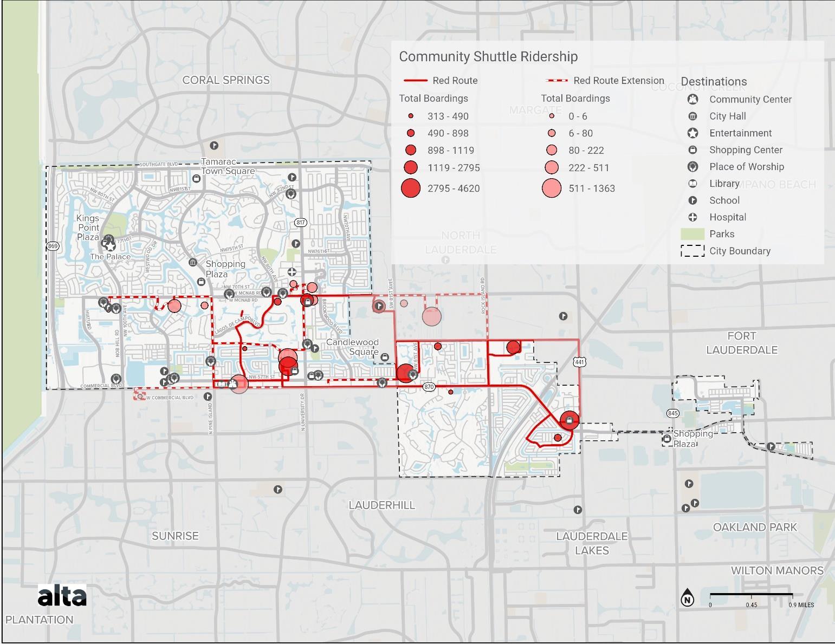Click the 2795 - 4620 legend circle
Screen dimensions: 835x644
(x=411, y=188)
